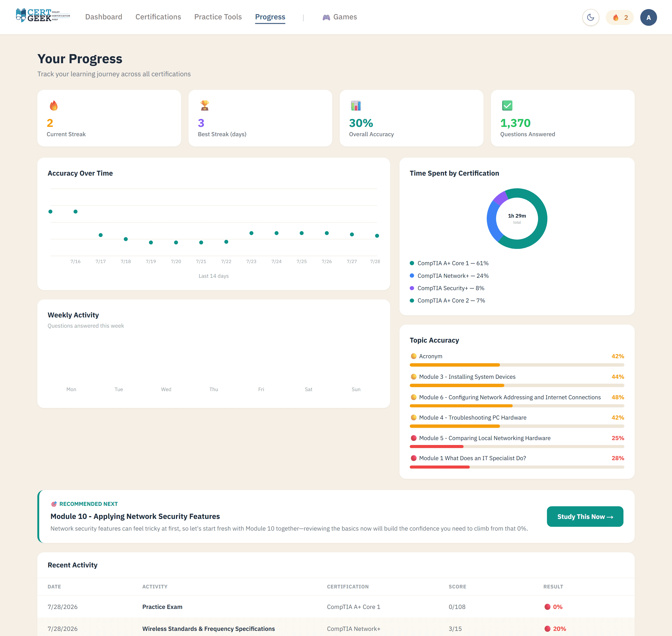Image resolution: width=672 pixels, height=636 pixels.
Task: Click Module 10 Applying Network Security Features title
Action: (x=135, y=516)
